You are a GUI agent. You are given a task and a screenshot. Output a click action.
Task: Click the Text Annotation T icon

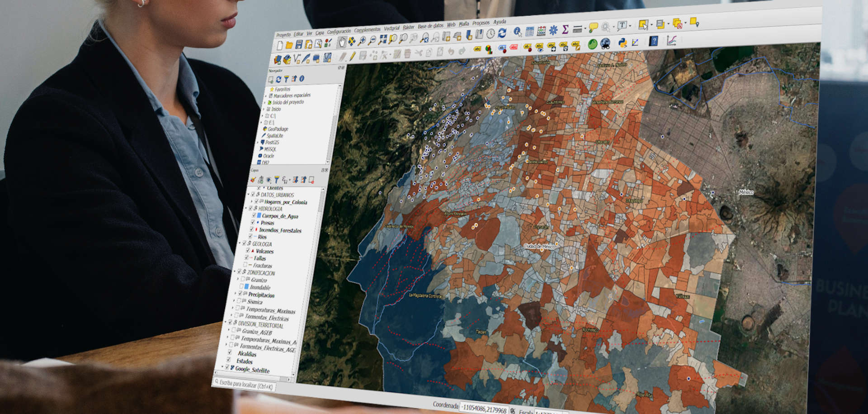coord(623,25)
